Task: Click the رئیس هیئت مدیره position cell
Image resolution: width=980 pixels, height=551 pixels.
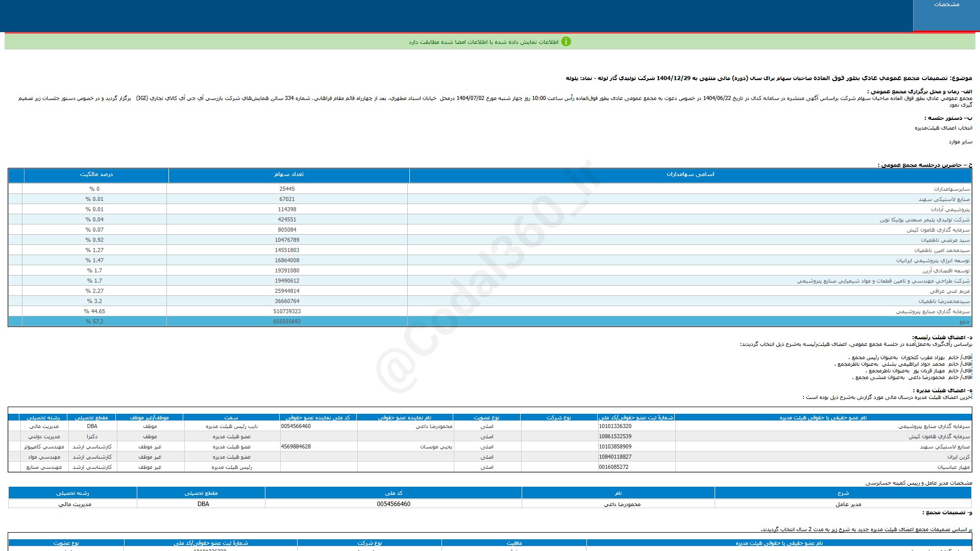Action: [x=232, y=467]
